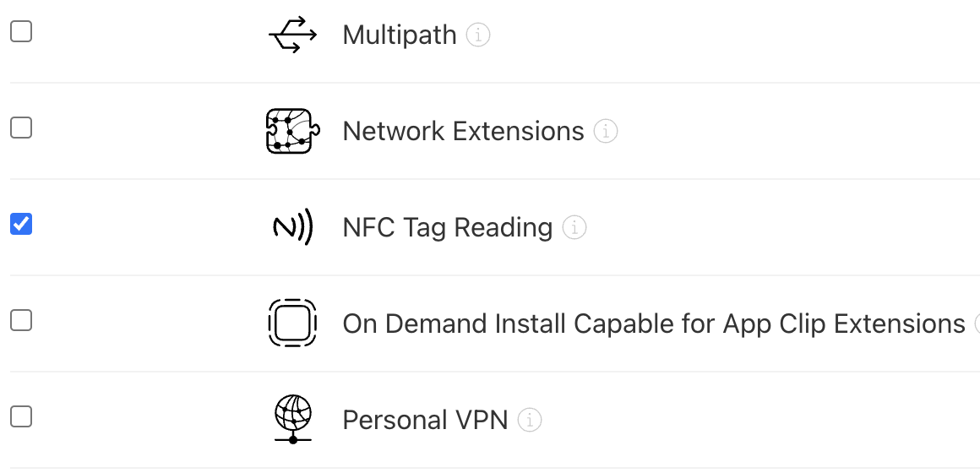This screenshot has width=980, height=473.
Task: Click the Personal VPN label
Action: point(425,420)
